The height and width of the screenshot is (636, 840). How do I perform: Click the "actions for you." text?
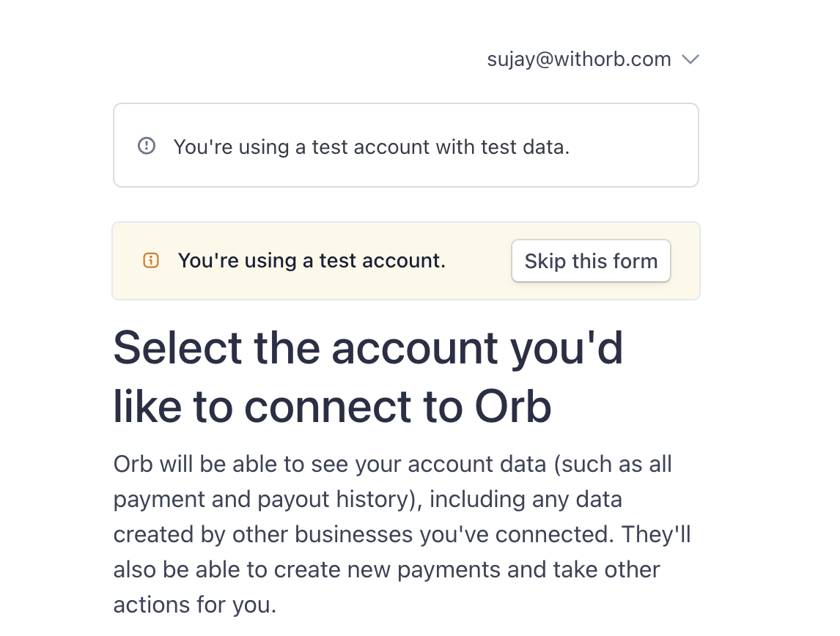coord(194,604)
